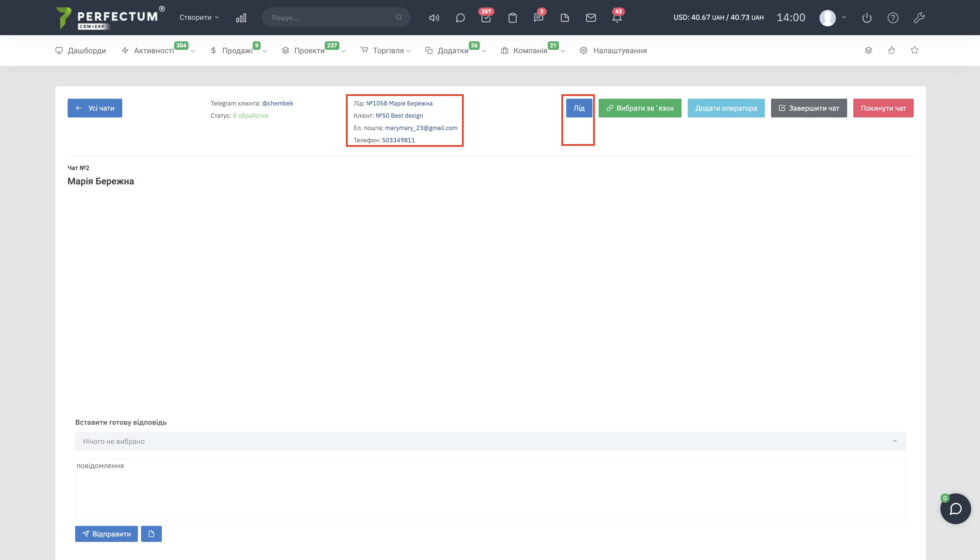
Task: Open the notes document icon in the header
Action: 565,18
